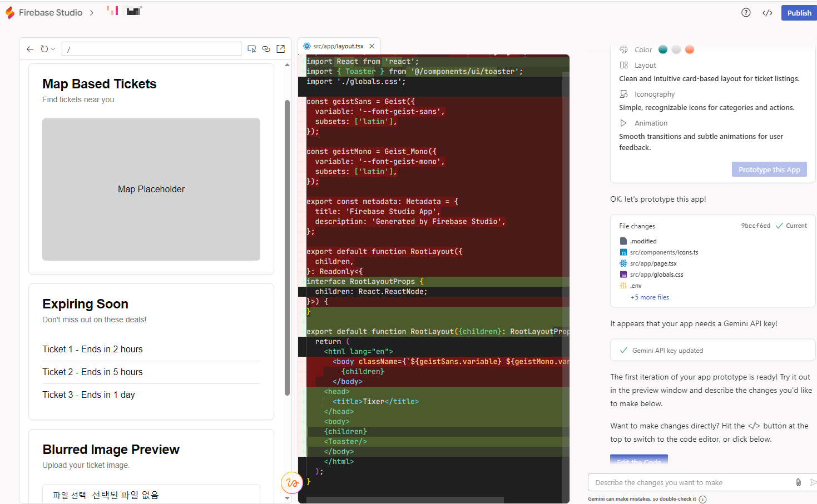Open src/components/icons.ts file
The height and width of the screenshot is (504, 817).
tap(663, 252)
